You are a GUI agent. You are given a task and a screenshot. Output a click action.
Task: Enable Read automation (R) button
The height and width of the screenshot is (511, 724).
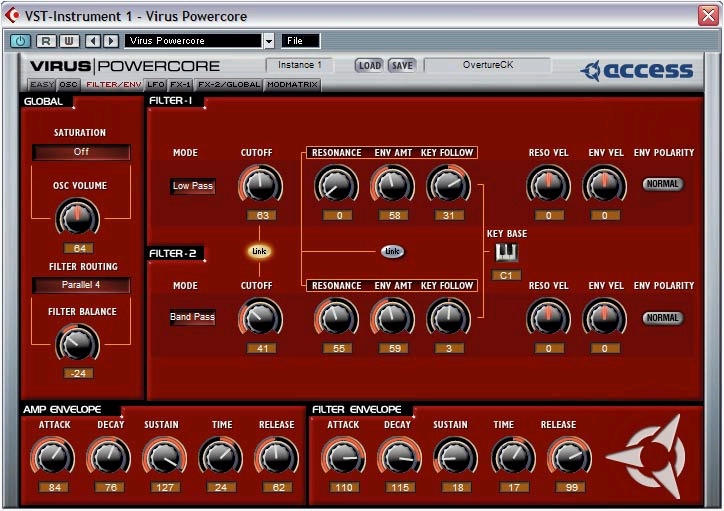pyautogui.click(x=46, y=41)
